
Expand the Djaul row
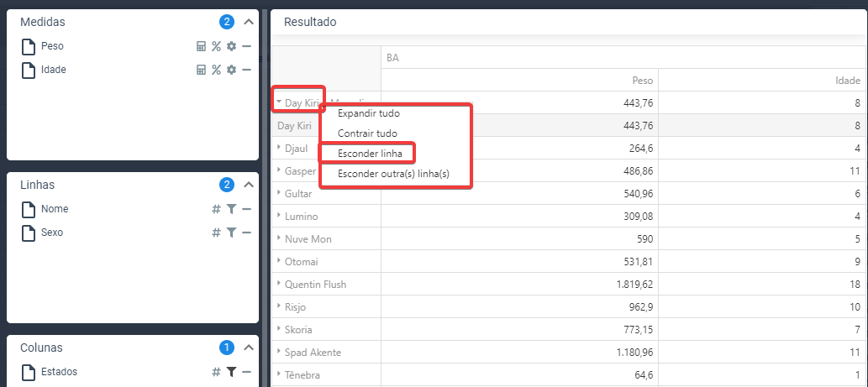(x=279, y=147)
